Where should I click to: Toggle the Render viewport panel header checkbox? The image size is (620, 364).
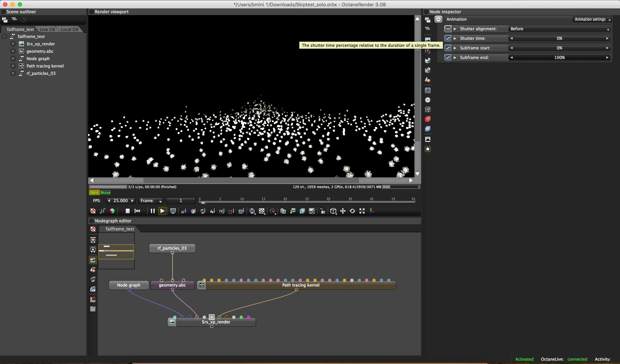pyautogui.click(x=92, y=12)
